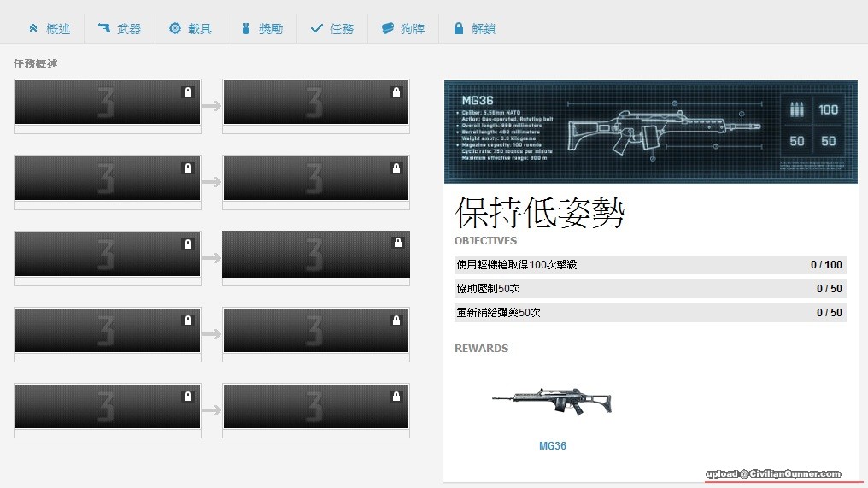Open the third-row right locked assignment tile

pyautogui.click(x=315, y=255)
